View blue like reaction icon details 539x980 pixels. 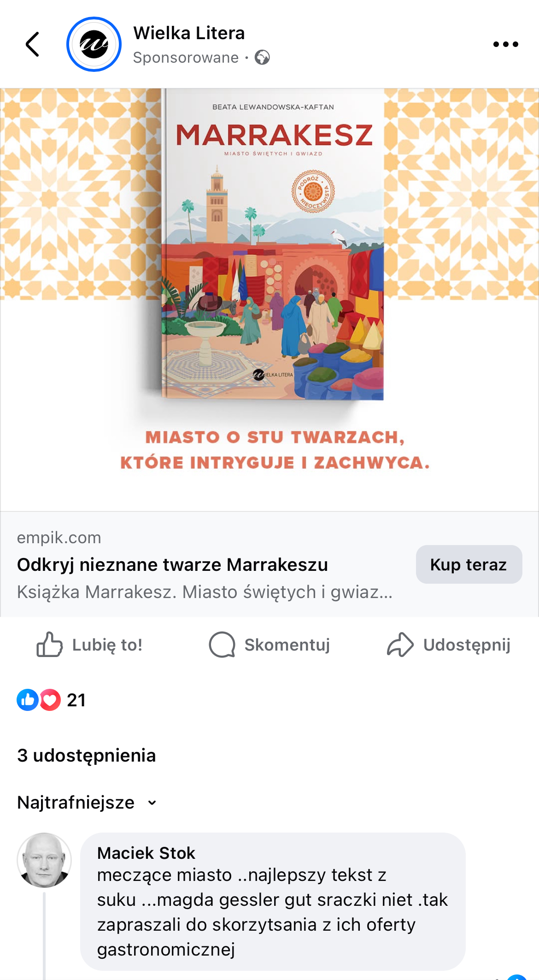coord(28,700)
